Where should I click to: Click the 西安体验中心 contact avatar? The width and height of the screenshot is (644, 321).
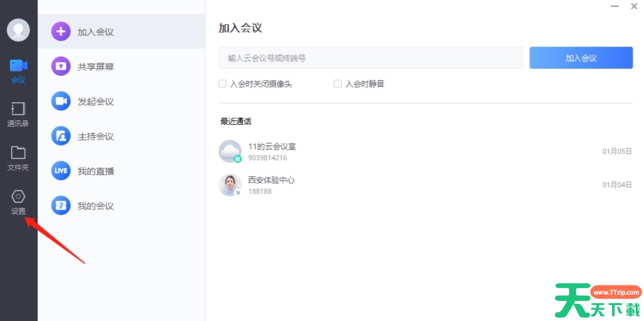(230, 185)
